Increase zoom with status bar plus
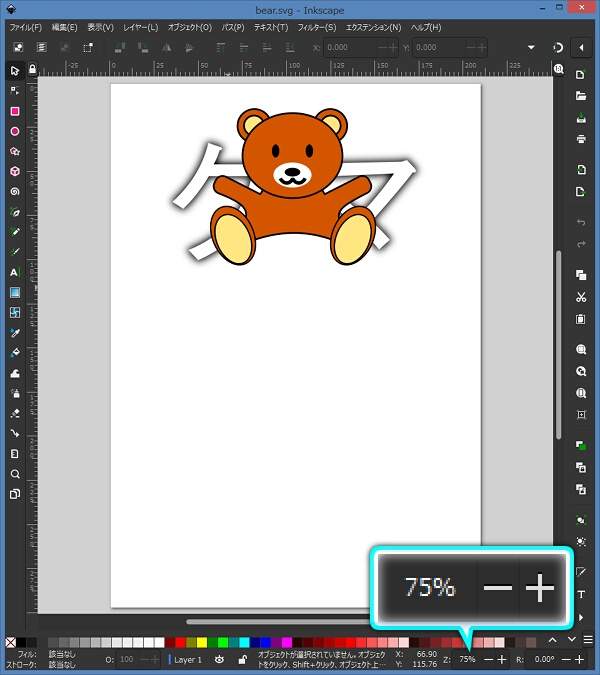 click(501, 660)
